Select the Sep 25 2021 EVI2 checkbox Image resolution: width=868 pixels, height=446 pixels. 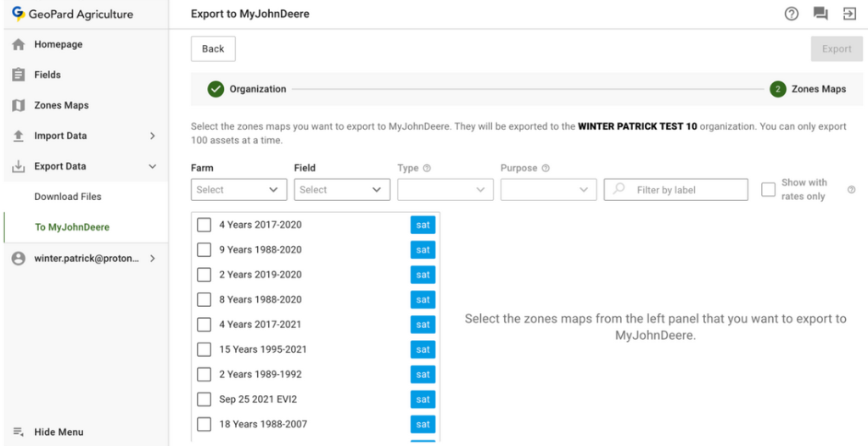point(204,399)
